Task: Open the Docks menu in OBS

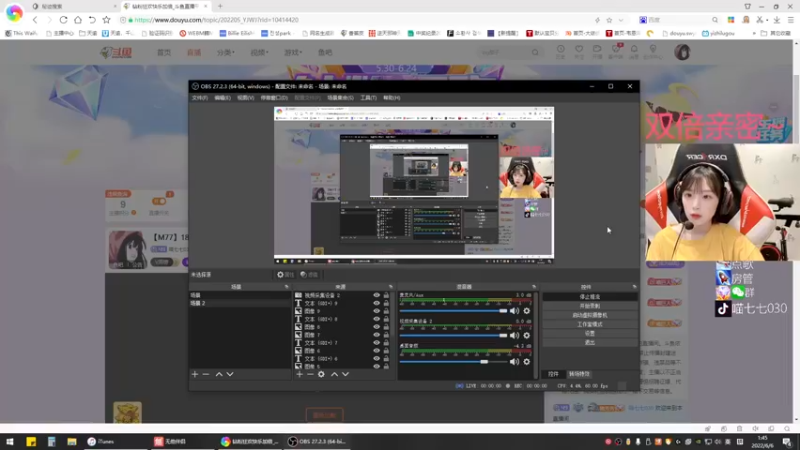Action: 274,97
